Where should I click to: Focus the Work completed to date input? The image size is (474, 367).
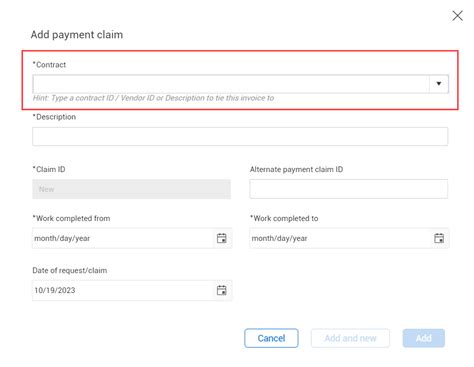click(x=341, y=238)
